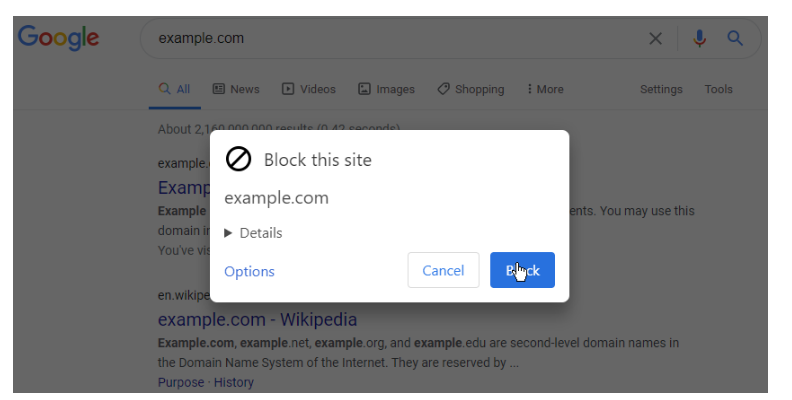Open search Settings menu
Image resolution: width=792 pixels, height=400 pixels.
[661, 89]
